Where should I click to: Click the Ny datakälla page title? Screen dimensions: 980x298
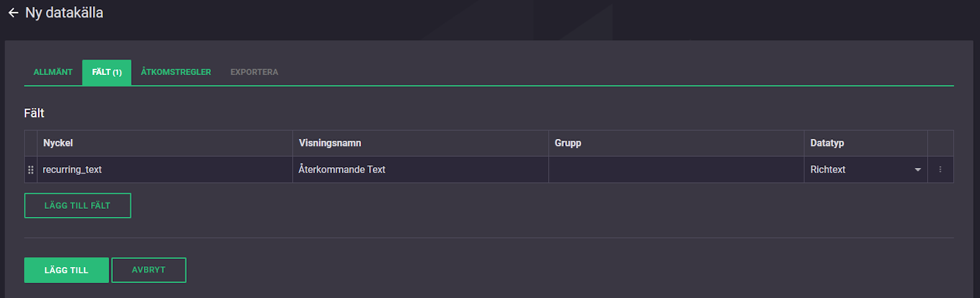(x=65, y=13)
